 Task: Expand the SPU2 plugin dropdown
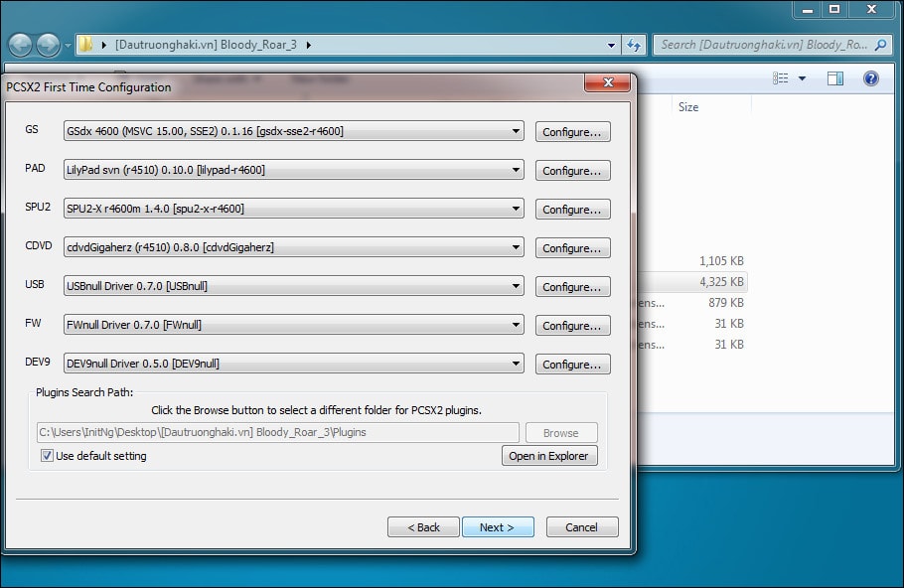[x=293, y=209]
